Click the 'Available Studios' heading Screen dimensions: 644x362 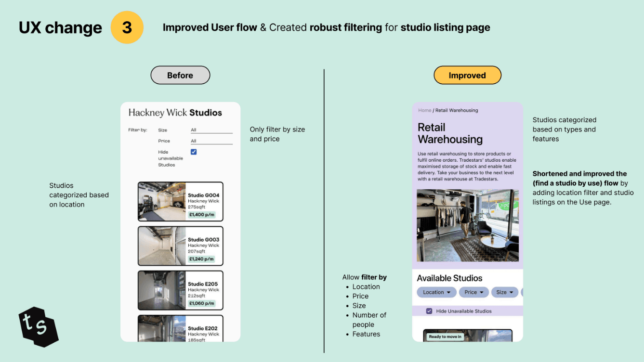[x=449, y=278]
